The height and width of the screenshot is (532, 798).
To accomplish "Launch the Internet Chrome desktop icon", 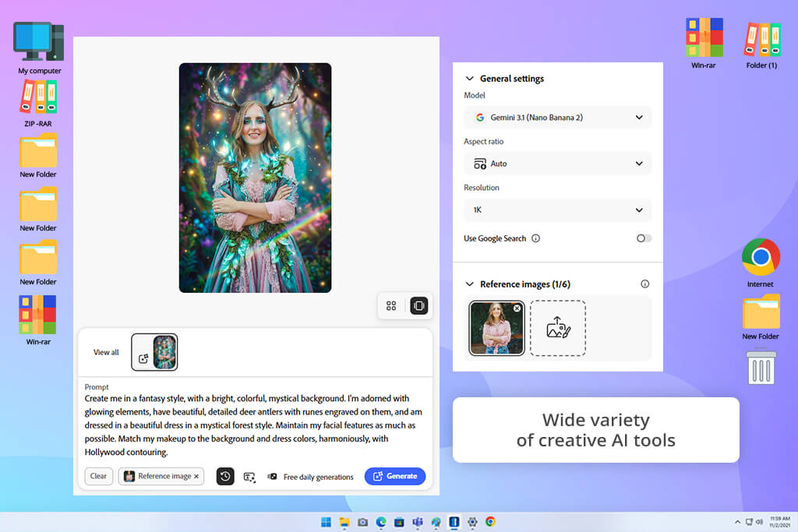I will 761,263.
